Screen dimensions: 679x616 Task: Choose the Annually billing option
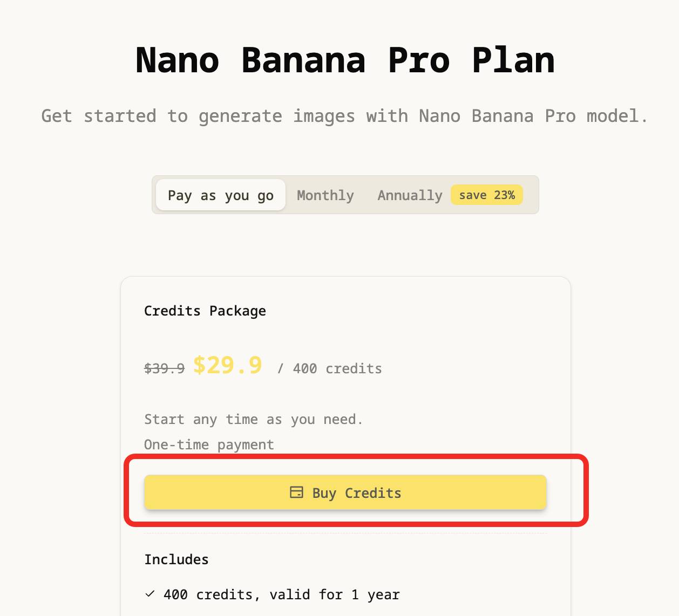click(x=410, y=195)
